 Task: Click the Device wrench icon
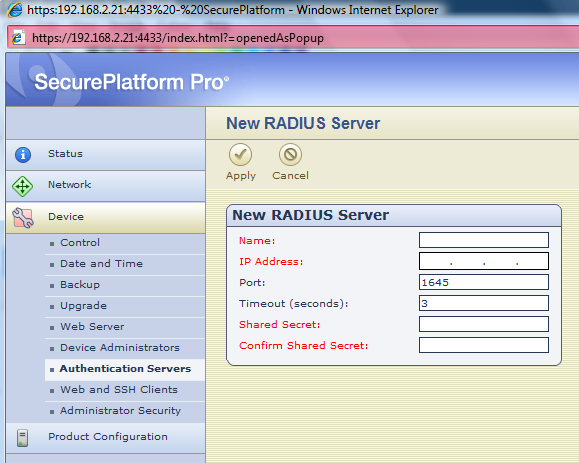[23, 217]
